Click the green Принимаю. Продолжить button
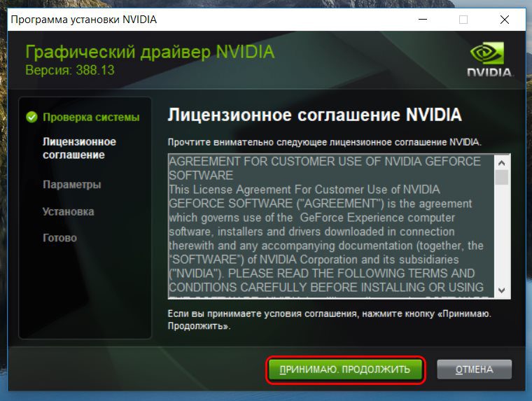The image size is (532, 401). [x=345, y=370]
